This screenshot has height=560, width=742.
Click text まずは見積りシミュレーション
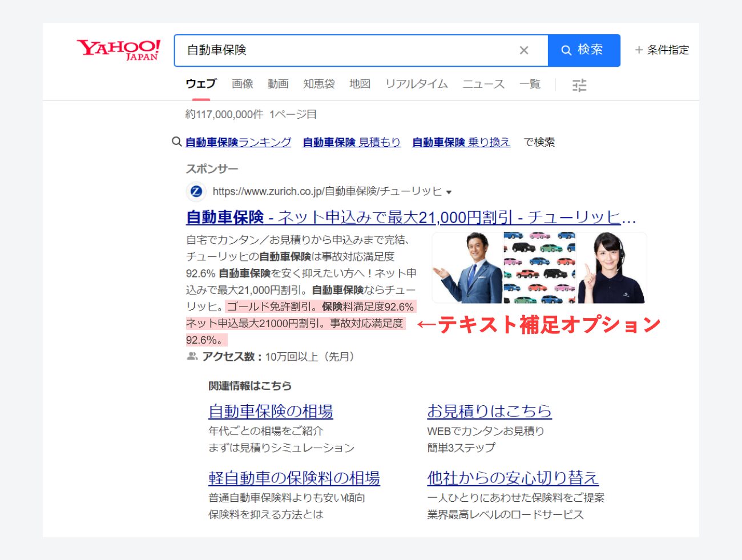click(281, 448)
